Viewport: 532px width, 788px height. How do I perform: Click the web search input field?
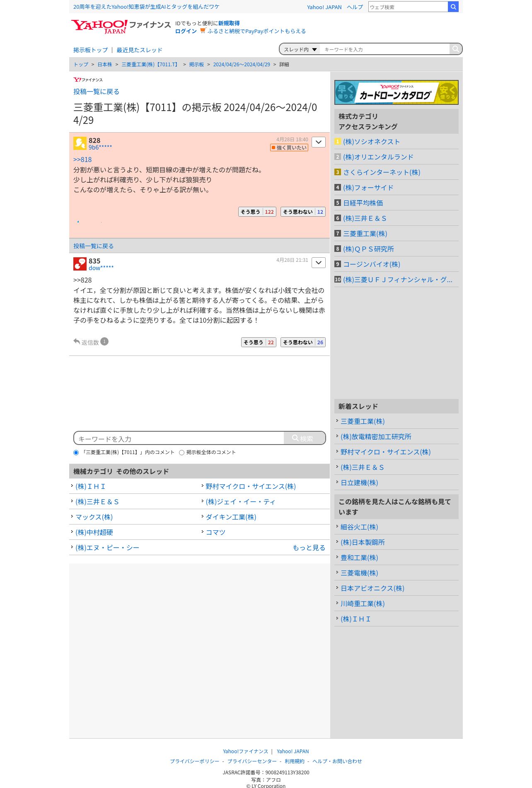408,7
